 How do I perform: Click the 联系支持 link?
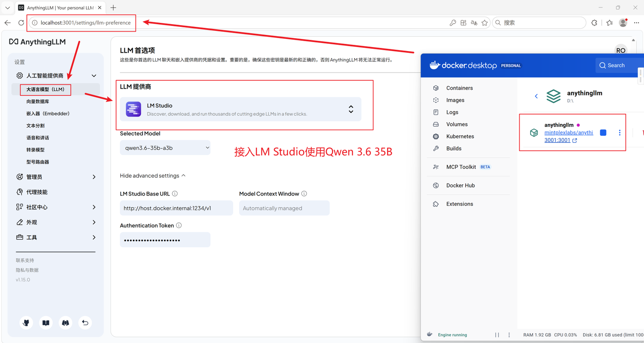pyautogui.click(x=25, y=260)
